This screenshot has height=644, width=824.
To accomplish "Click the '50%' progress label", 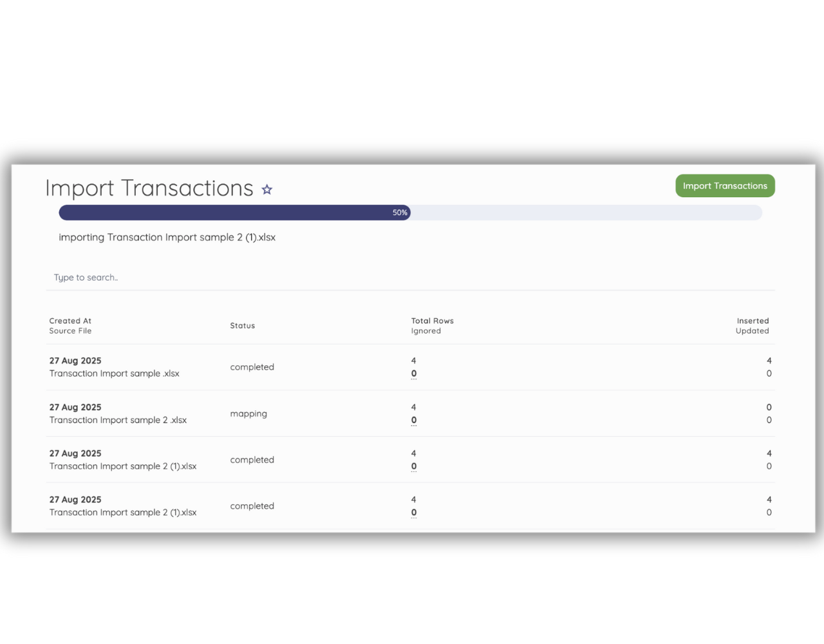I will pyautogui.click(x=400, y=213).
